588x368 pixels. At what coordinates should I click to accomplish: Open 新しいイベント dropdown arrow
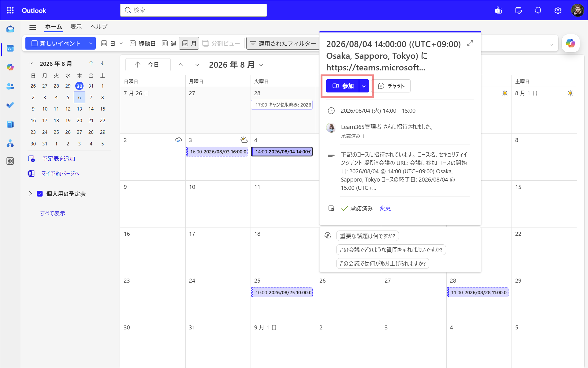coord(91,43)
